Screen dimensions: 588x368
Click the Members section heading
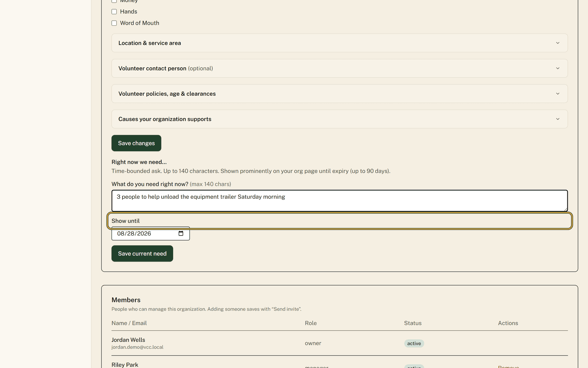tap(126, 300)
